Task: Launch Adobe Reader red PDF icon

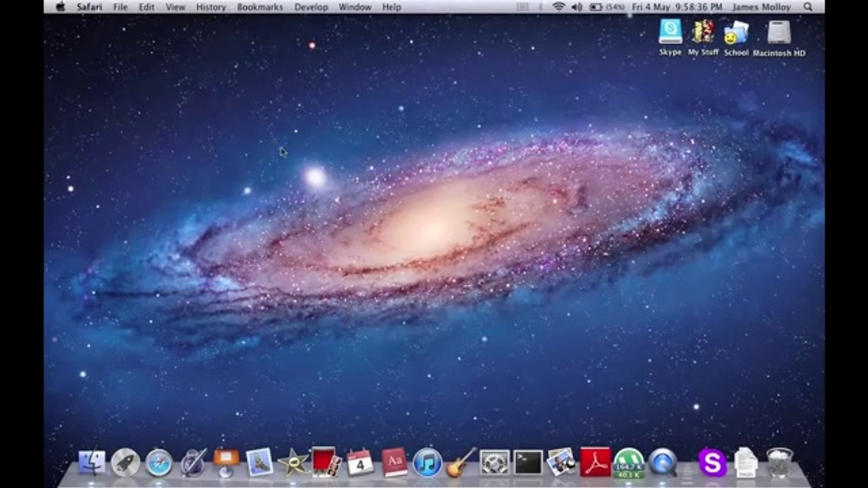Action: click(595, 462)
